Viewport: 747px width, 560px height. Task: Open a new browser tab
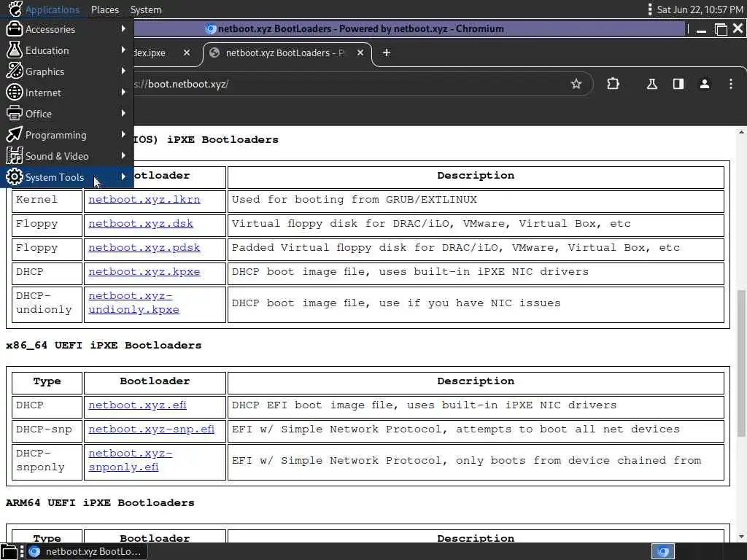387,52
